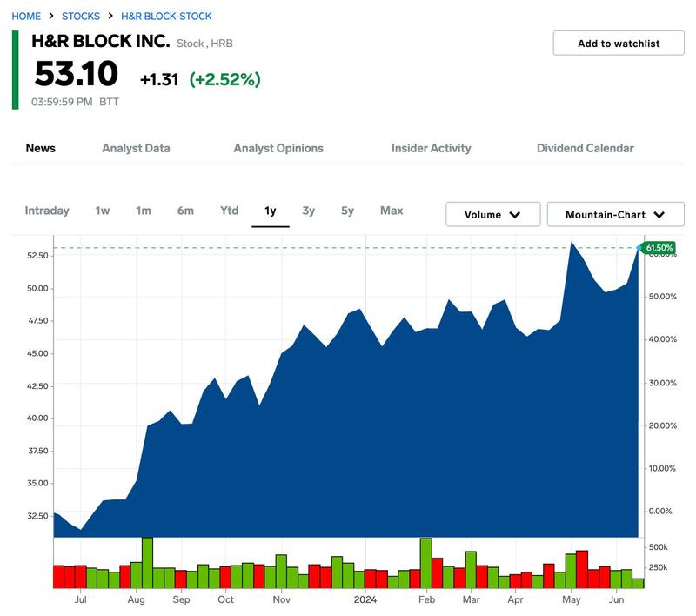Select the News tab
Image resolution: width=696 pixels, height=616 pixels.
click(x=40, y=148)
